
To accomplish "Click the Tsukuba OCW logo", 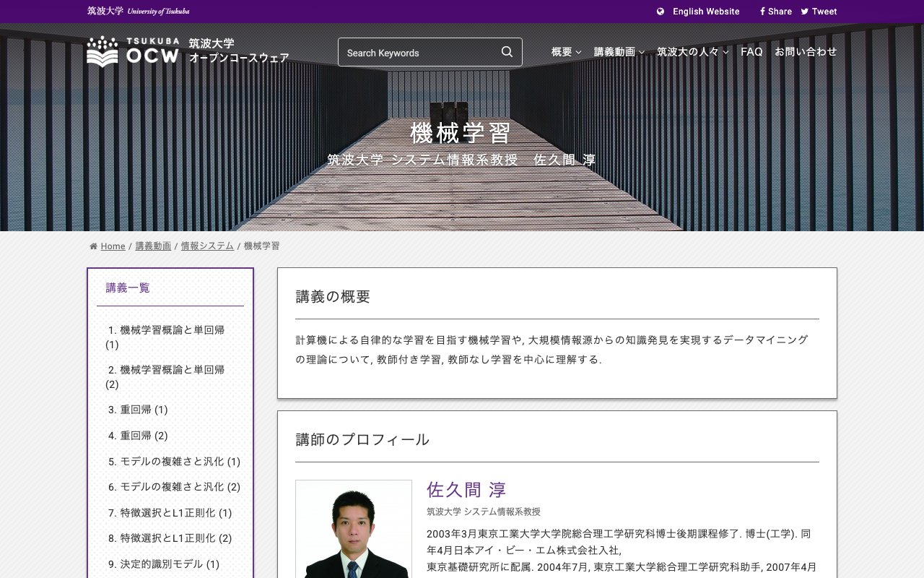I will [133, 51].
